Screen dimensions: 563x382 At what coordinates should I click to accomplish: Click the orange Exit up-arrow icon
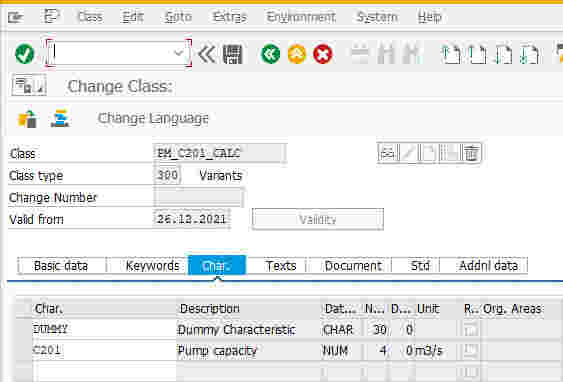coord(297,54)
